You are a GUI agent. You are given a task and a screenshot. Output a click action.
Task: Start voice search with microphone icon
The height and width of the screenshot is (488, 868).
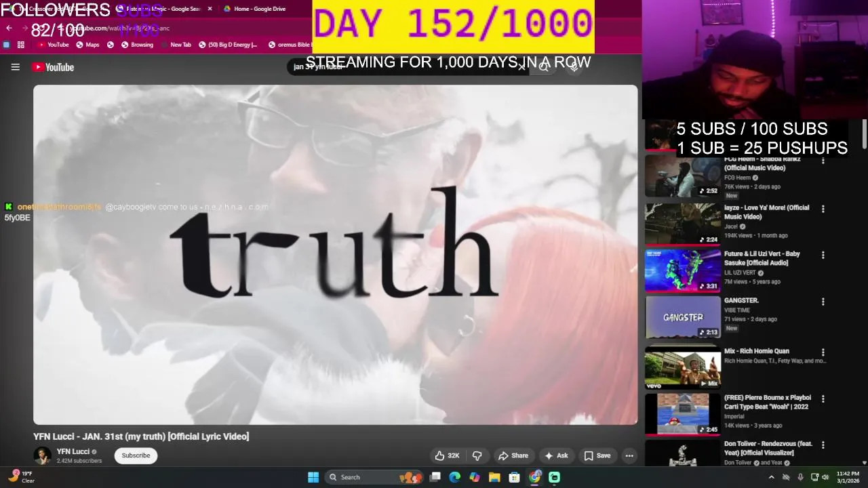coord(574,66)
